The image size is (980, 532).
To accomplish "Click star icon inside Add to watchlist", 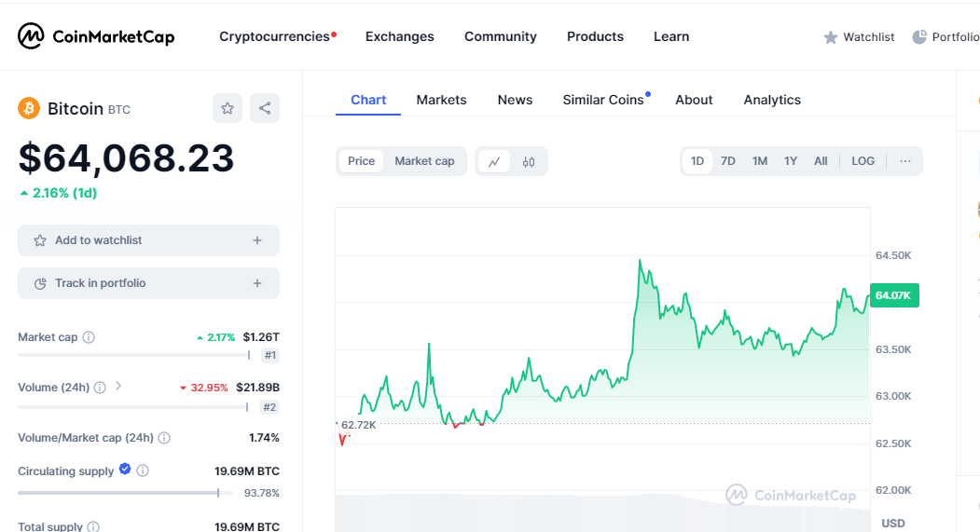I will 40,240.
